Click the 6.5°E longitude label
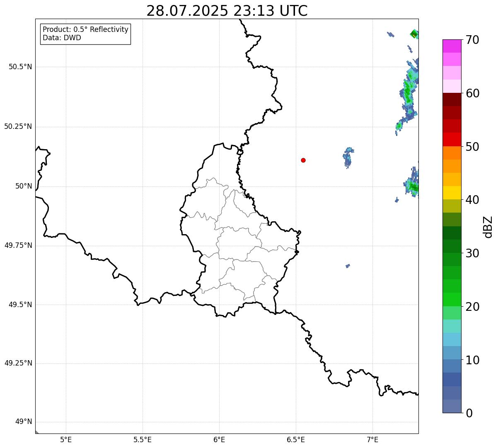The width and height of the screenshot is (498, 448). (x=296, y=440)
